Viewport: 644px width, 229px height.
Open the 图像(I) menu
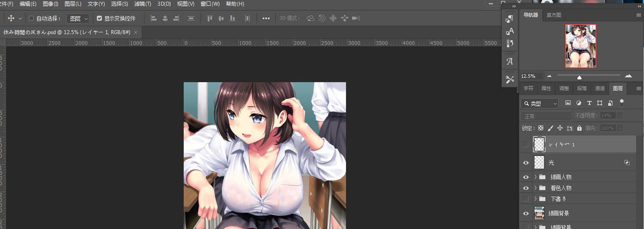pyautogui.click(x=51, y=4)
